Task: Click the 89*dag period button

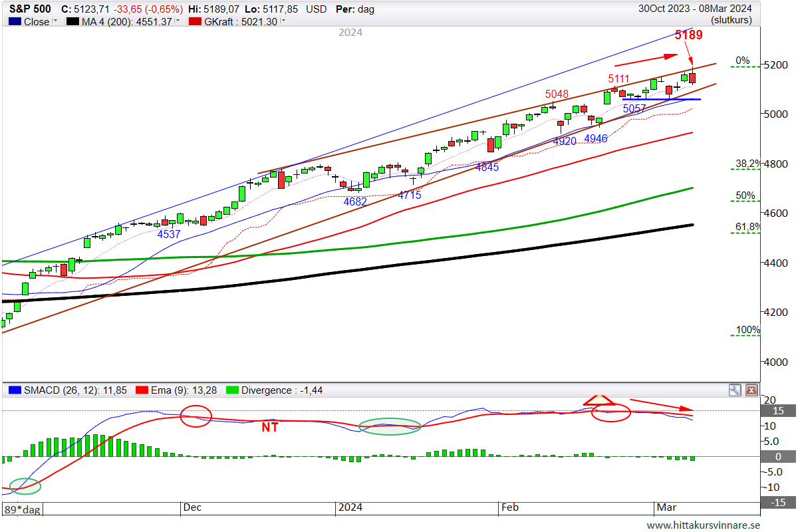Action: click(x=23, y=509)
